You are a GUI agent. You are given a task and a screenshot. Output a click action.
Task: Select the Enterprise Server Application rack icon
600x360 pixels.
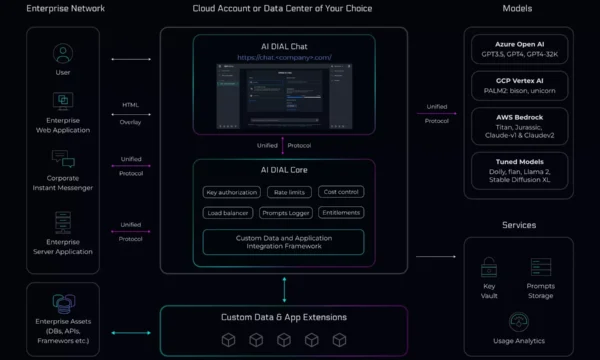point(63,223)
